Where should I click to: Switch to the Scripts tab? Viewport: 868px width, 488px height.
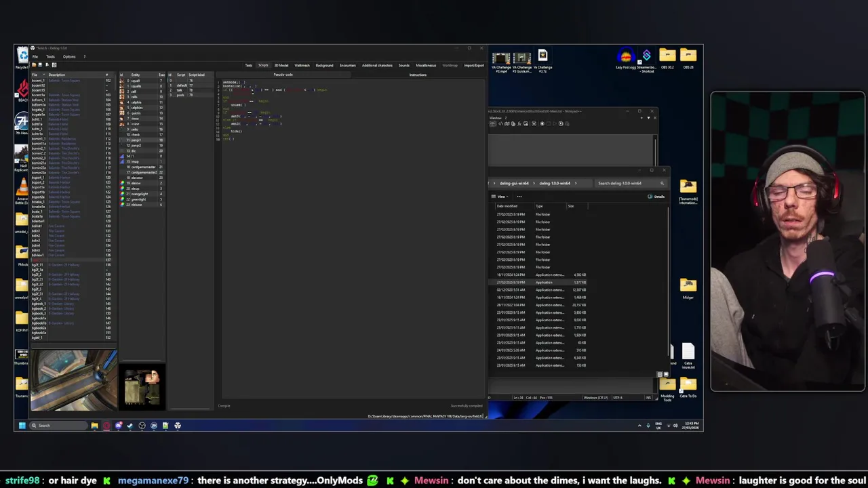coord(263,65)
